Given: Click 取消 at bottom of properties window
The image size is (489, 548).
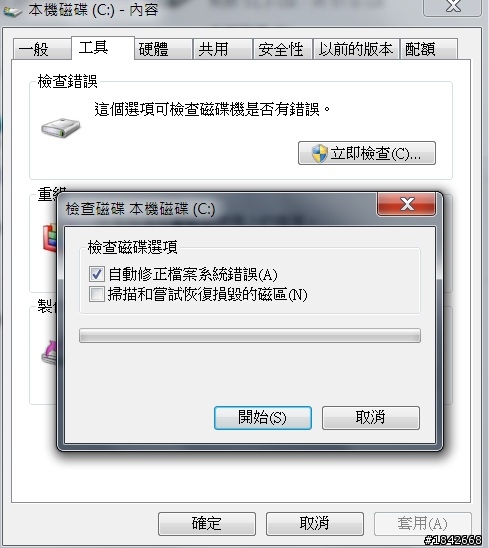Looking at the screenshot, I should pyautogui.click(x=315, y=524).
